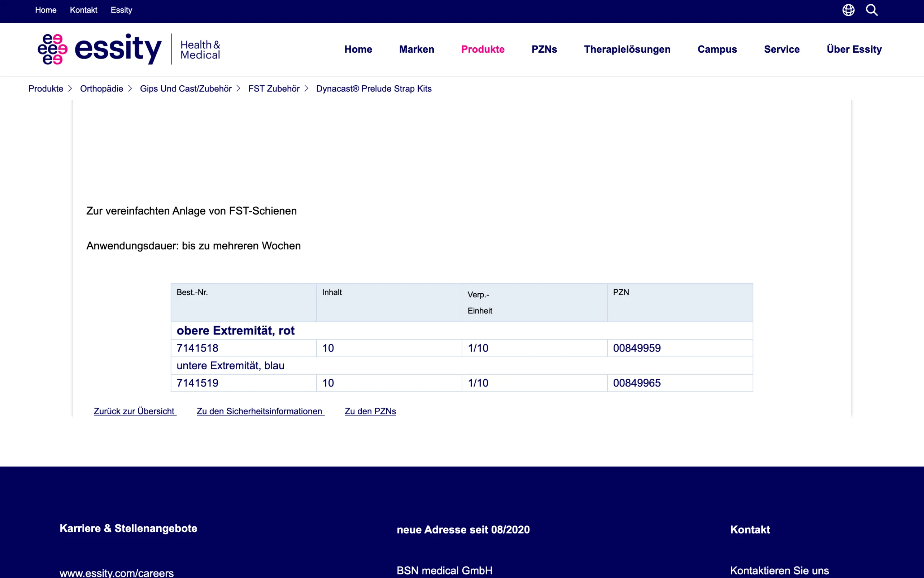The width and height of the screenshot is (924, 578).
Task: Click the Inhalt column header
Action: [x=389, y=303]
